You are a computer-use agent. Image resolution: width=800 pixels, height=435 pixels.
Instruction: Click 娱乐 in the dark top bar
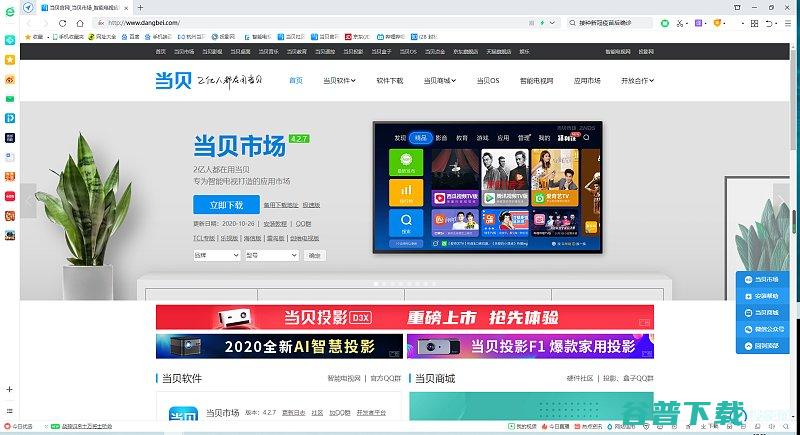[x=524, y=52]
